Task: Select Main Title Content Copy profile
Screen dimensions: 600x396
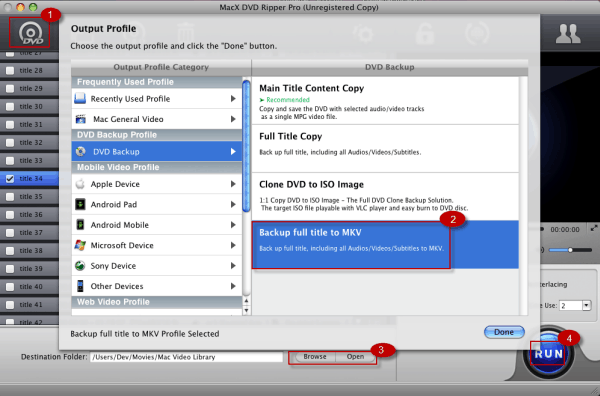Action: tap(385, 101)
